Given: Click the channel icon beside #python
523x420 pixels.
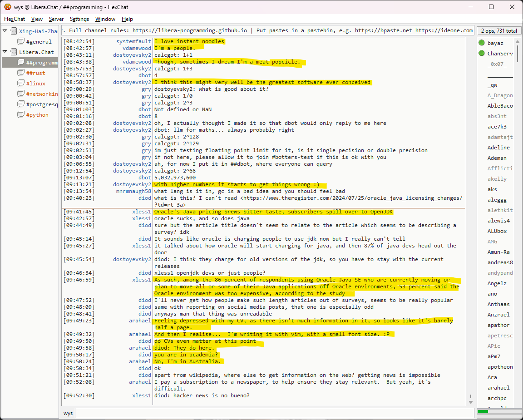Looking at the screenshot, I should click(21, 115).
